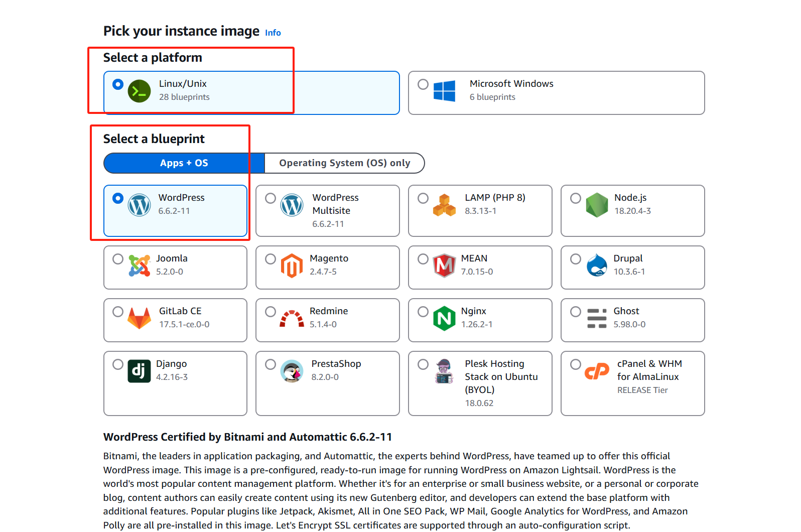The image size is (801, 532).
Task: Click the "Linux/Unix" platform label
Action: [x=183, y=84]
